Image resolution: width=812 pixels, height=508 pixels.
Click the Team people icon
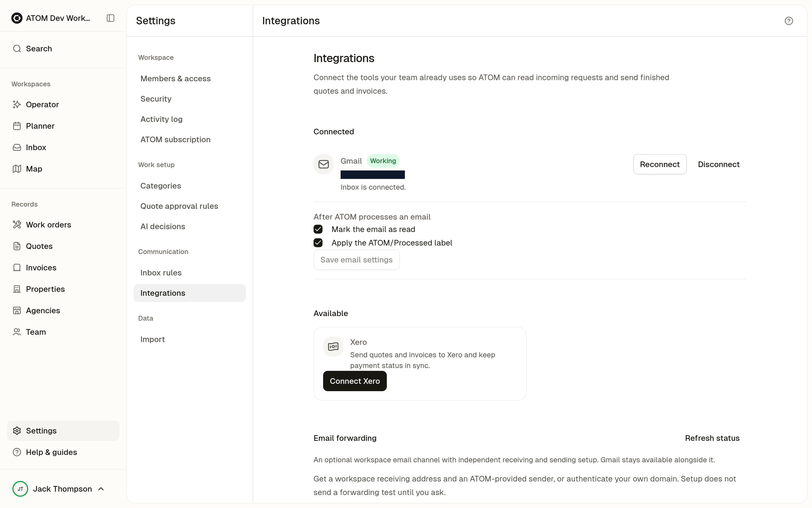tap(17, 332)
